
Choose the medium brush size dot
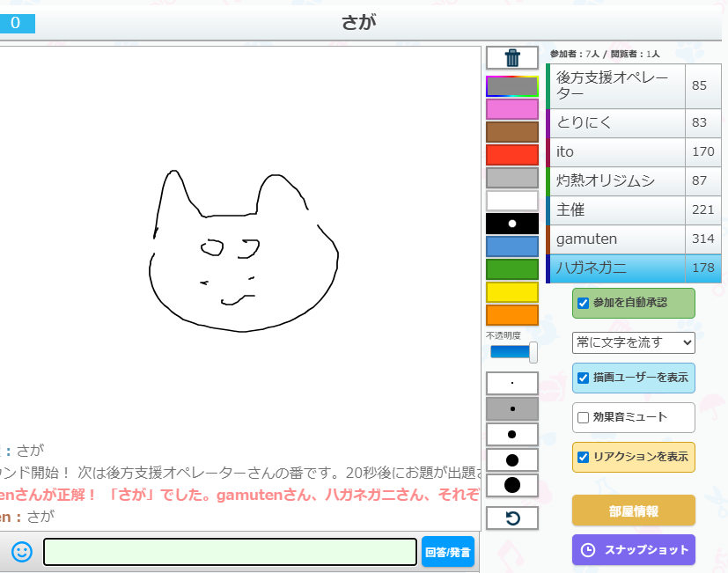click(x=512, y=435)
